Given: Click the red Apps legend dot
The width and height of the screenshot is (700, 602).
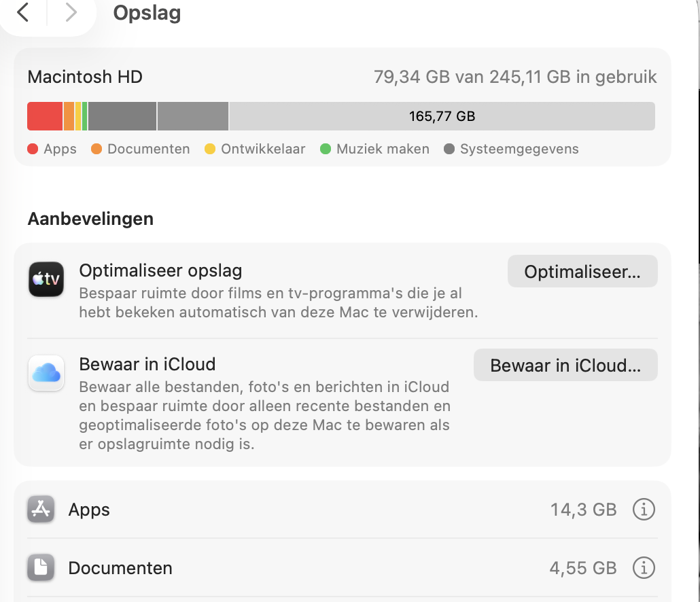Looking at the screenshot, I should pos(33,149).
